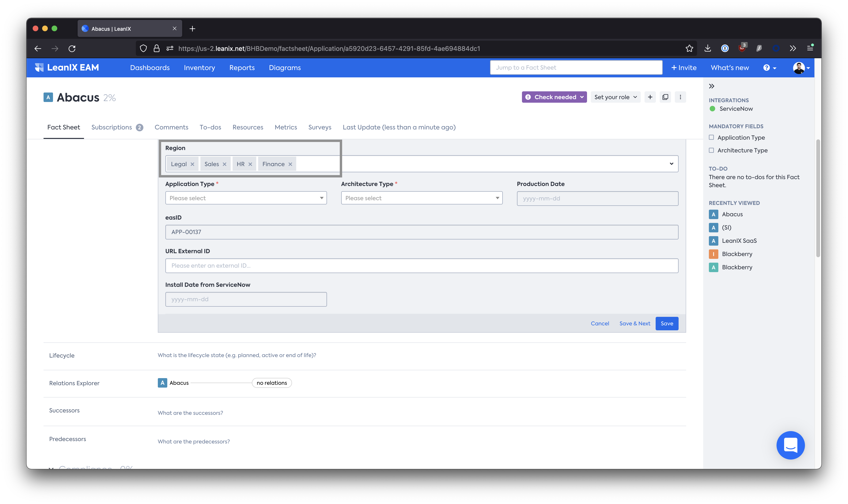The width and height of the screenshot is (848, 504).
Task: Open the Application Type dropdown
Action: coord(246,198)
